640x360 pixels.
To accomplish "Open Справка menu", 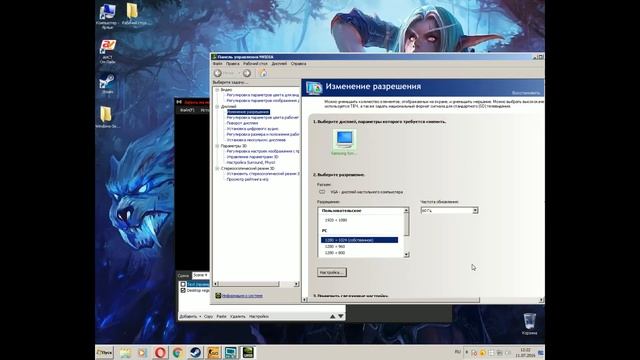I will (x=298, y=64).
